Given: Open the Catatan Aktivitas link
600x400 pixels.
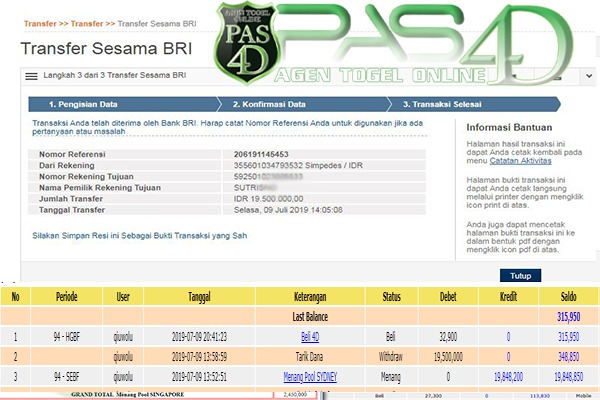Looking at the screenshot, I should (x=520, y=161).
